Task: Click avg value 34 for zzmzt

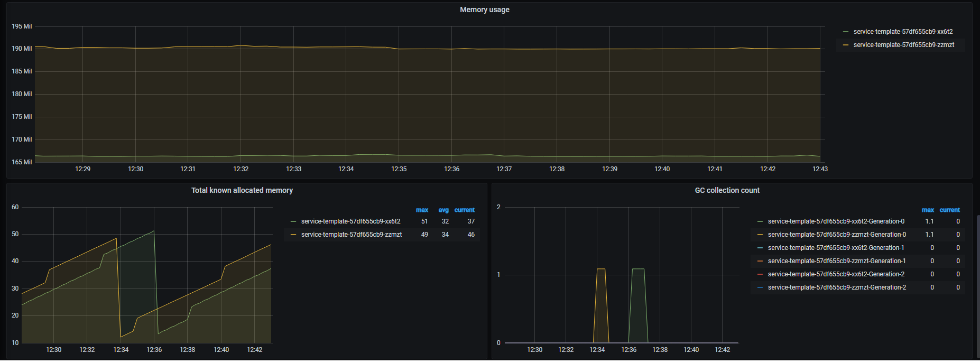Action: click(445, 235)
